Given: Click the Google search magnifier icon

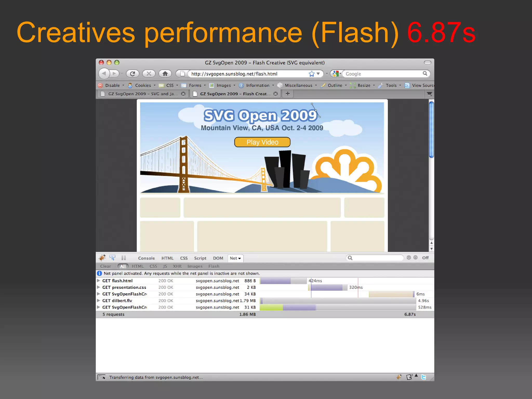Looking at the screenshot, I should pos(425,74).
